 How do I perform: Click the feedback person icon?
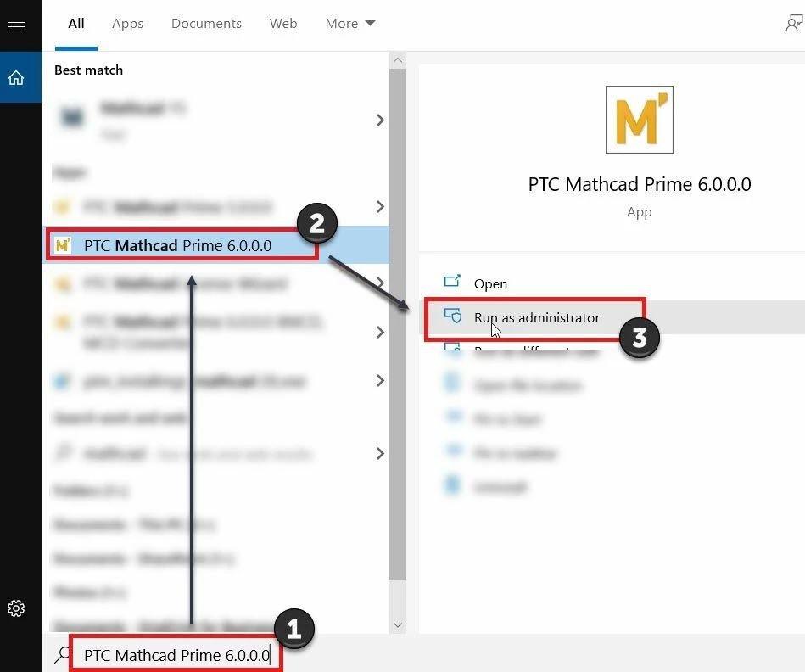pyautogui.click(x=794, y=23)
